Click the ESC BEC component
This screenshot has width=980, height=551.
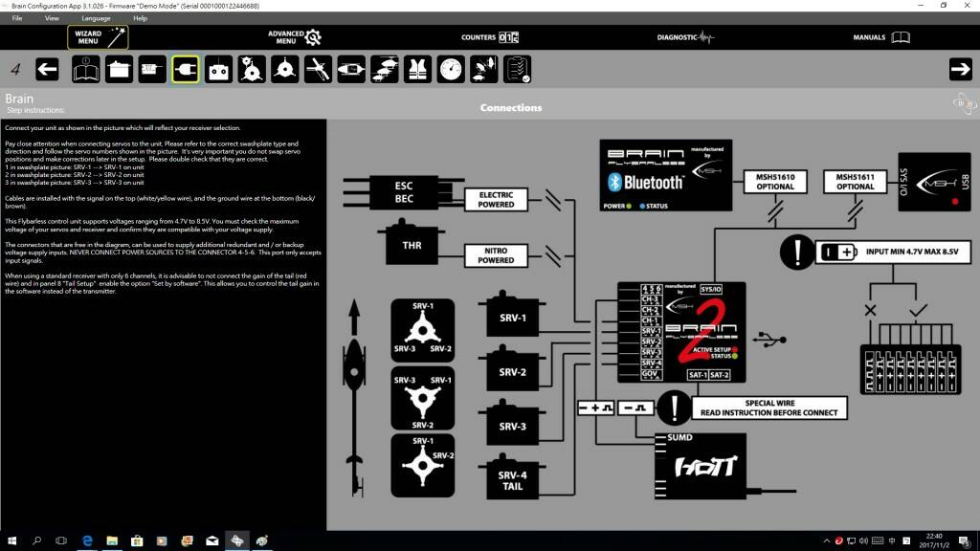(404, 192)
